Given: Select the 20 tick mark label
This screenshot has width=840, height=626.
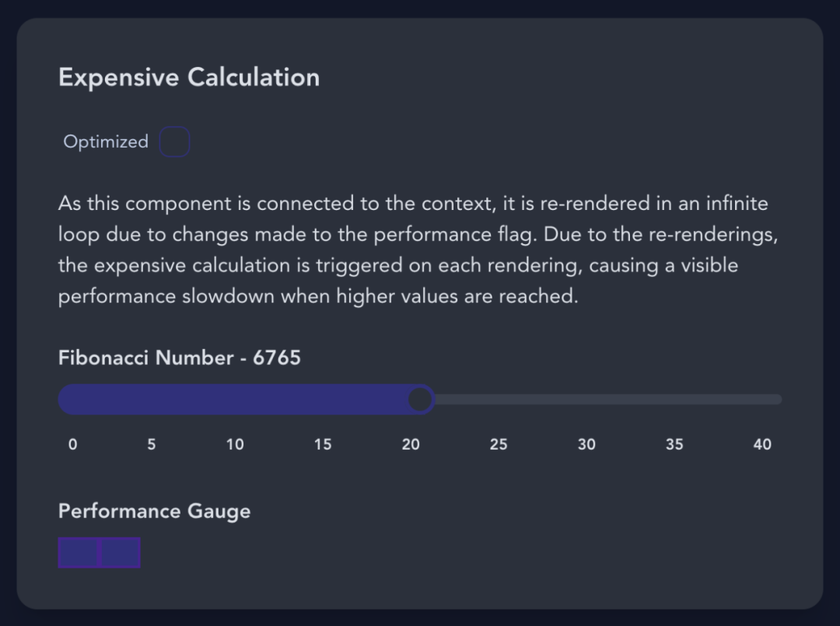Looking at the screenshot, I should click(411, 444).
